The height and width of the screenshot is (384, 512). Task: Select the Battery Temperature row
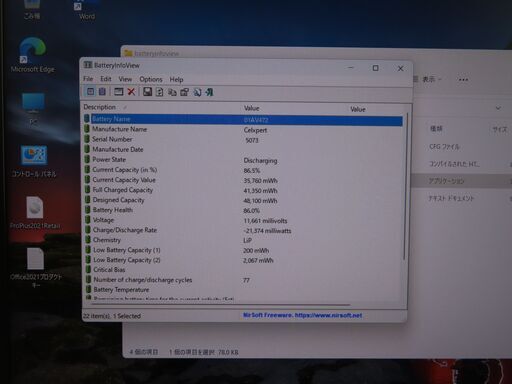(243, 290)
